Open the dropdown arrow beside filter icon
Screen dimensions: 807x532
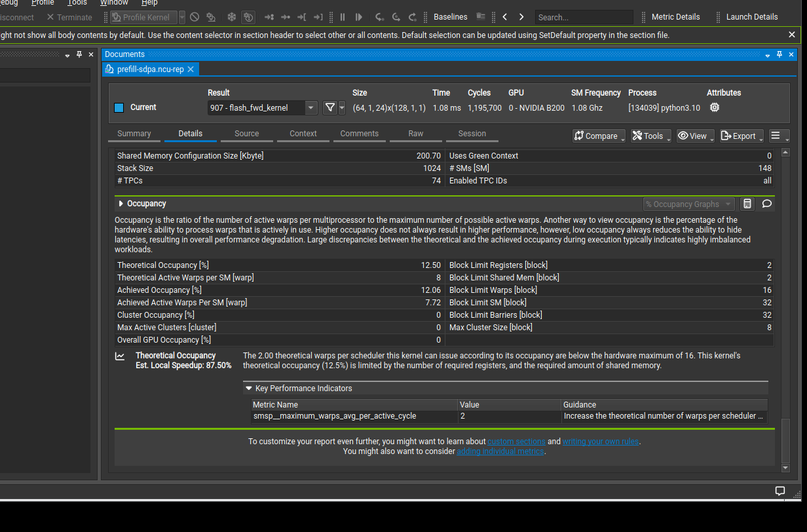click(x=342, y=107)
